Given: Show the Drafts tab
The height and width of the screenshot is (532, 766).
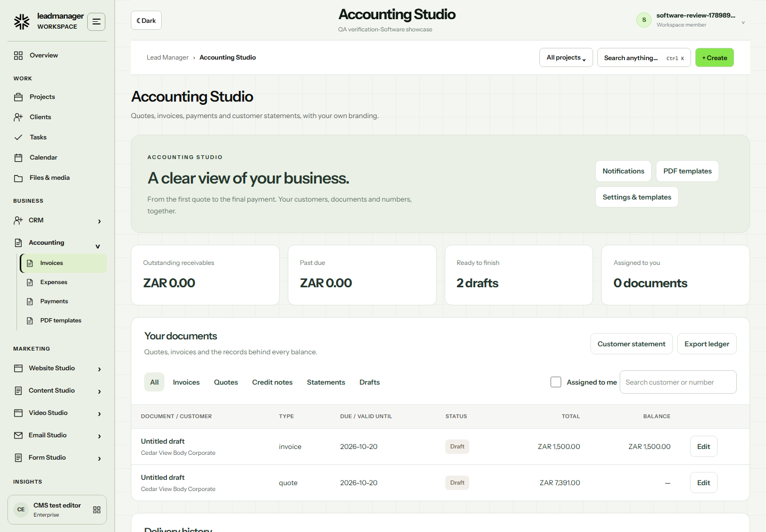Looking at the screenshot, I should pyautogui.click(x=370, y=382).
